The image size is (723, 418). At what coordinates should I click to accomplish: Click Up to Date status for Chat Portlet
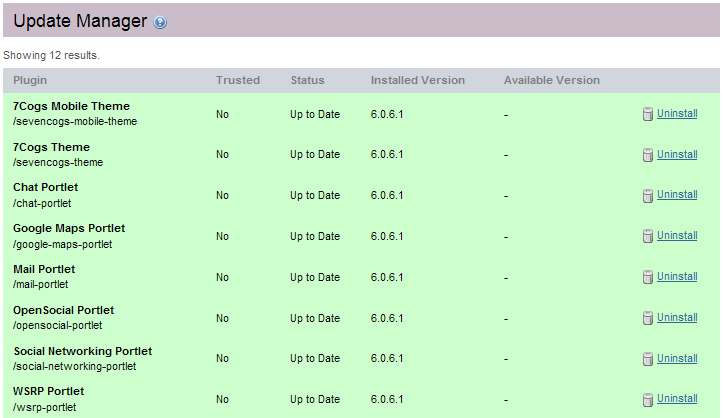[315, 195]
